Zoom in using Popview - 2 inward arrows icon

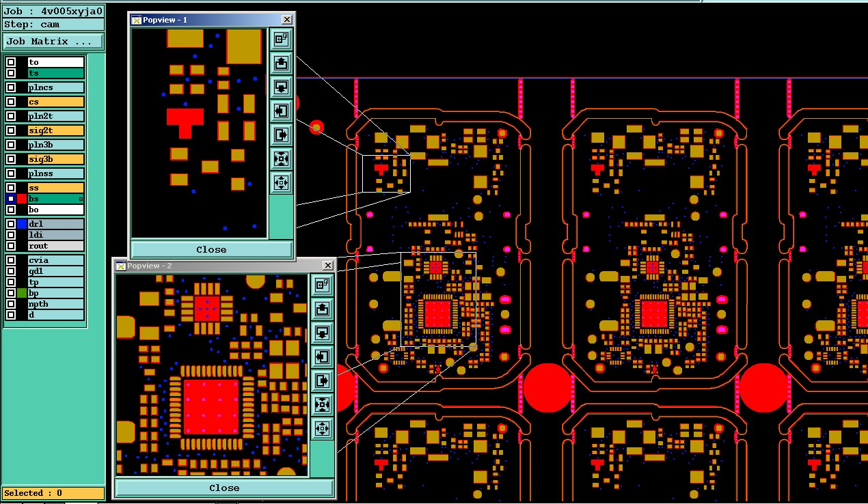coord(322,404)
